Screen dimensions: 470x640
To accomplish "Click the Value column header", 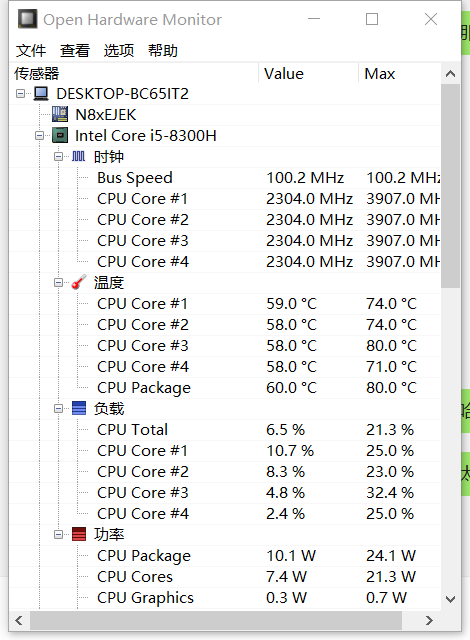I will pyautogui.click(x=308, y=73).
